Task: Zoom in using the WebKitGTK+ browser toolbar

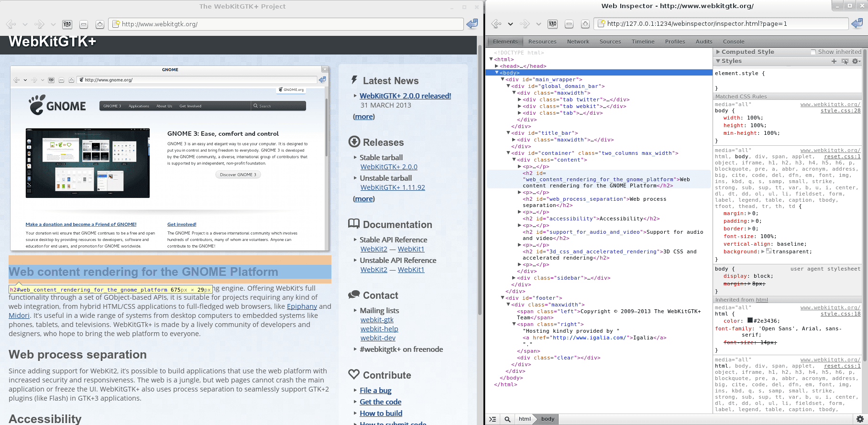Action: (x=99, y=24)
